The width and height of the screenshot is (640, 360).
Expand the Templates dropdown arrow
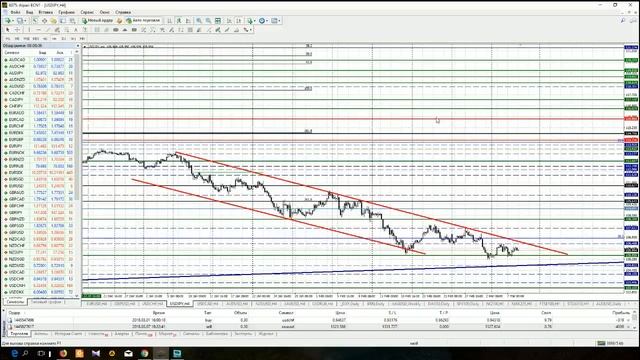pos(279,20)
